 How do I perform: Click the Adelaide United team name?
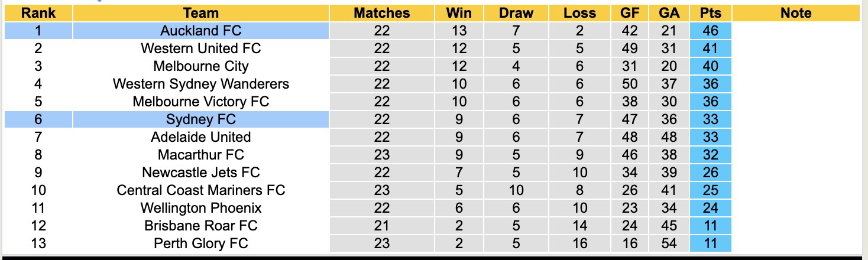200,137
